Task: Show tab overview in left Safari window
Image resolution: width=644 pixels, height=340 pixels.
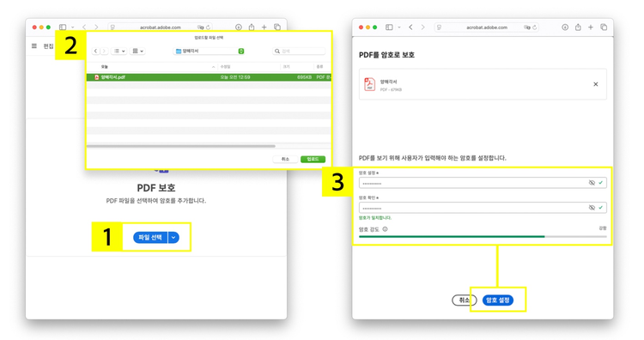Action: pyautogui.click(x=277, y=27)
